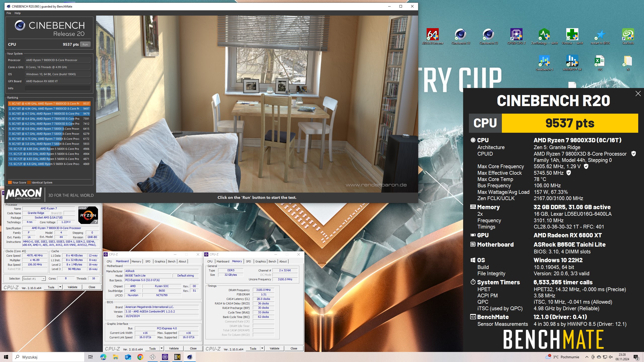Click Tools button in CPU-Z Memory window
644x362 pixels.
point(253,348)
